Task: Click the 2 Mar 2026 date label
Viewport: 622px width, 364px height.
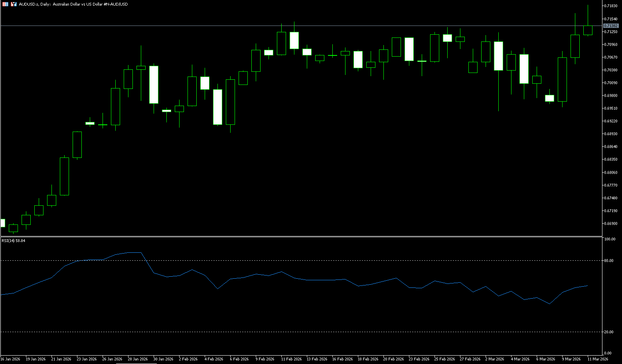Action: tap(494, 359)
